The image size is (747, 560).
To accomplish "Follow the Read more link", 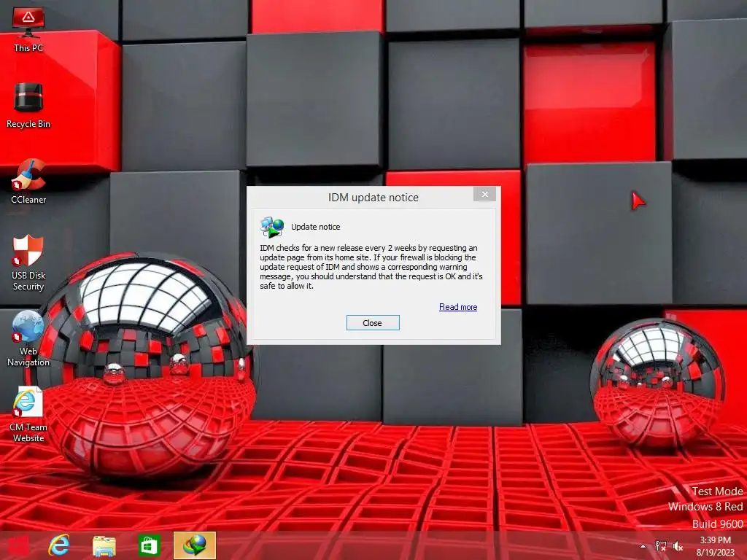I will click(x=458, y=307).
